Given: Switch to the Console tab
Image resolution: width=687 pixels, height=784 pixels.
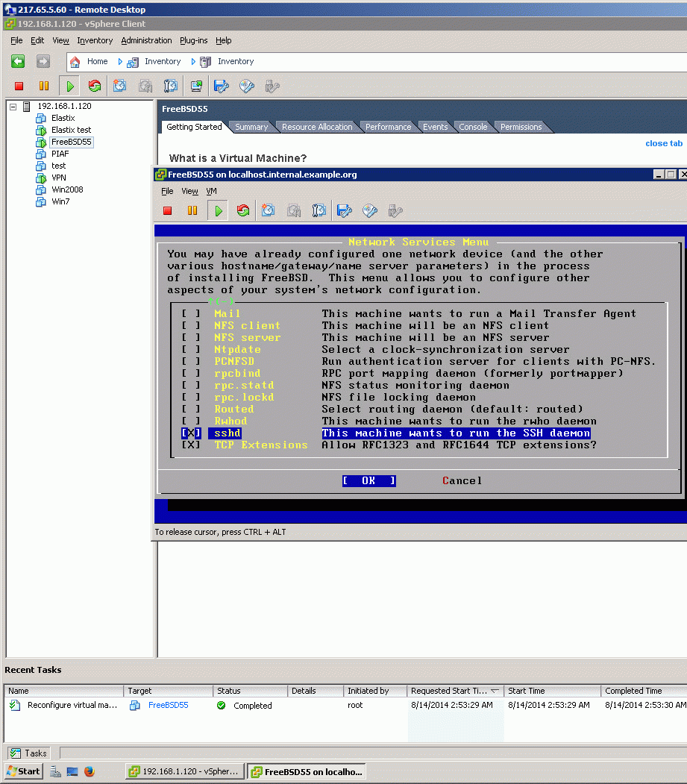Looking at the screenshot, I should [473, 127].
